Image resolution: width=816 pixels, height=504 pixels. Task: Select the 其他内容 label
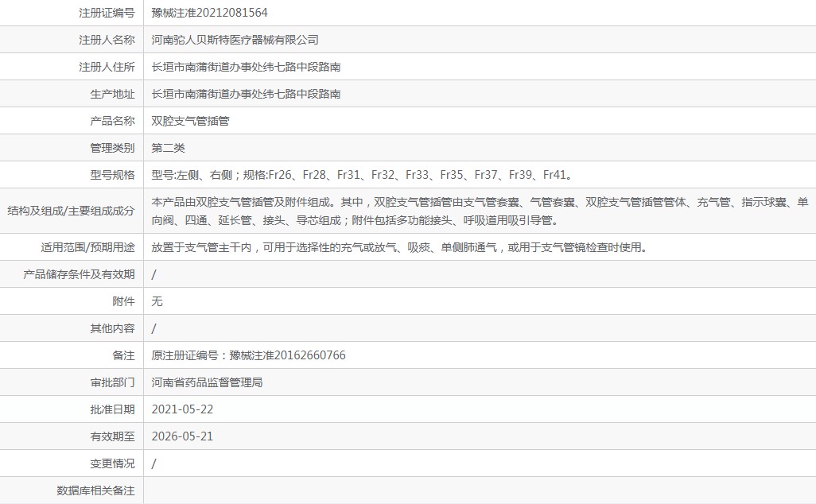click(112, 328)
